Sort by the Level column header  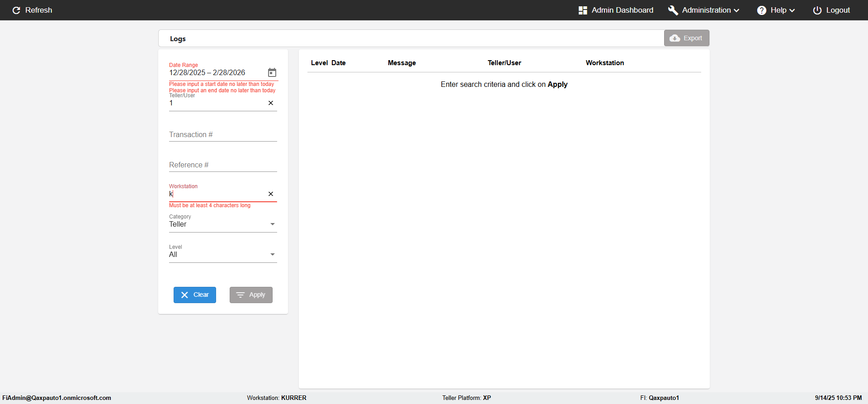[x=319, y=63]
